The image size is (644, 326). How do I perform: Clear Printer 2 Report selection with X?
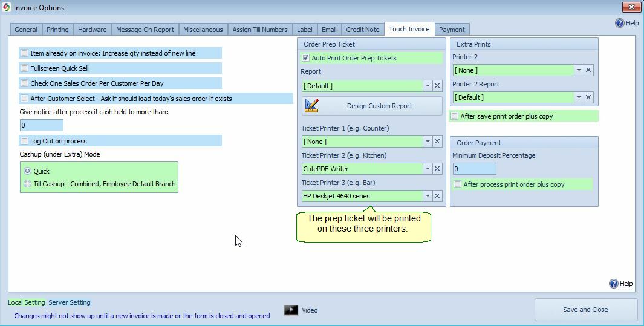tap(588, 97)
